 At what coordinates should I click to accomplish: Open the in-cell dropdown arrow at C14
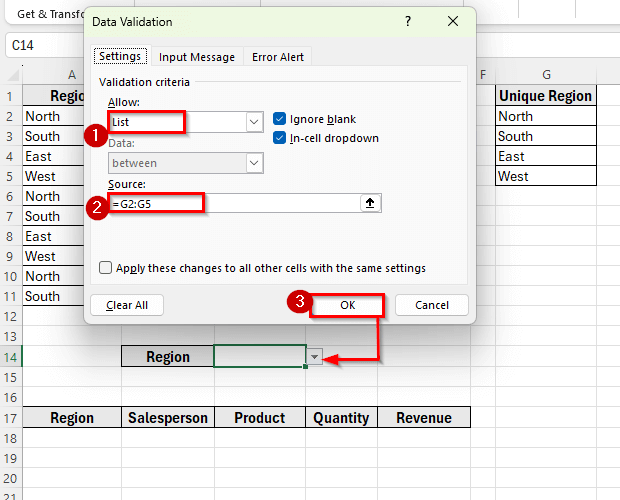point(314,357)
